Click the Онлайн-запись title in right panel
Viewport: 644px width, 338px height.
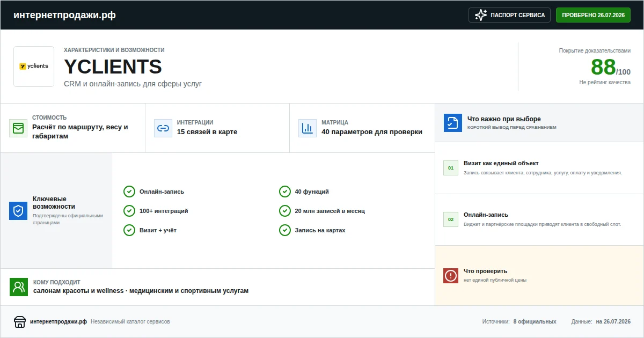(x=486, y=215)
